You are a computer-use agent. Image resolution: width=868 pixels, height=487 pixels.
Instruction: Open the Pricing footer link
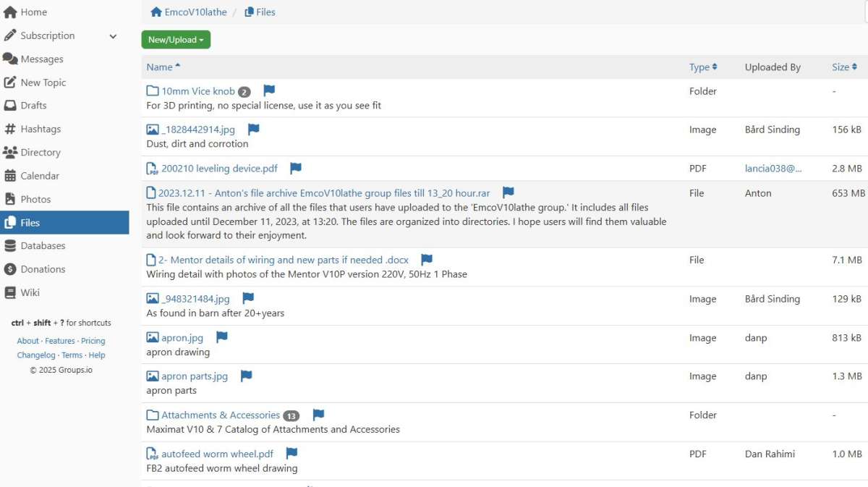pyautogui.click(x=93, y=341)
